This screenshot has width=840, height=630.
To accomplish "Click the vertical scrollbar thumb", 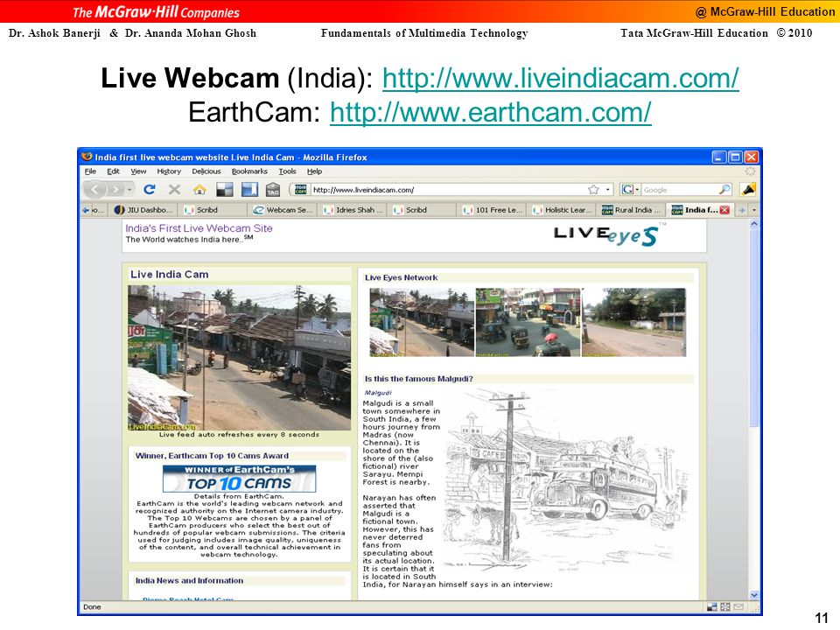I will click(x=754, y=328).
